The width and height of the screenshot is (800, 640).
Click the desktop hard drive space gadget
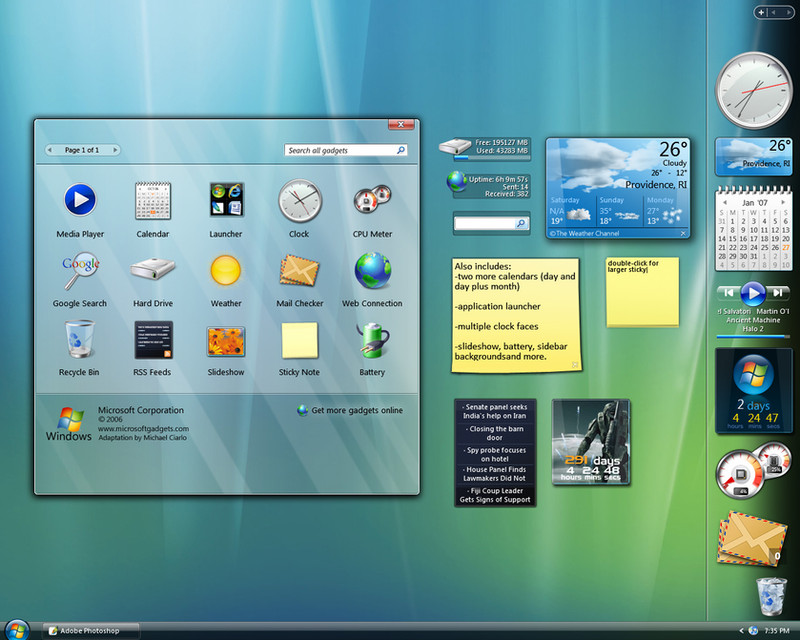coord(485,150)
